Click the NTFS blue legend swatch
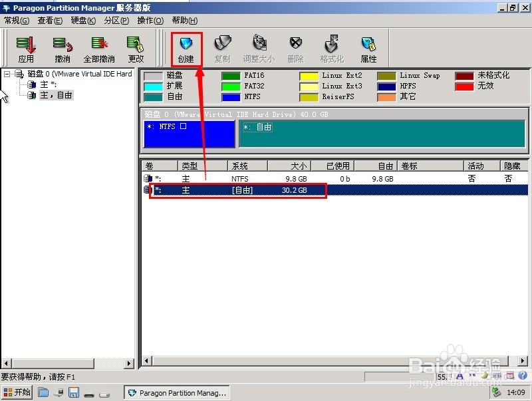 tap(231, 97)
